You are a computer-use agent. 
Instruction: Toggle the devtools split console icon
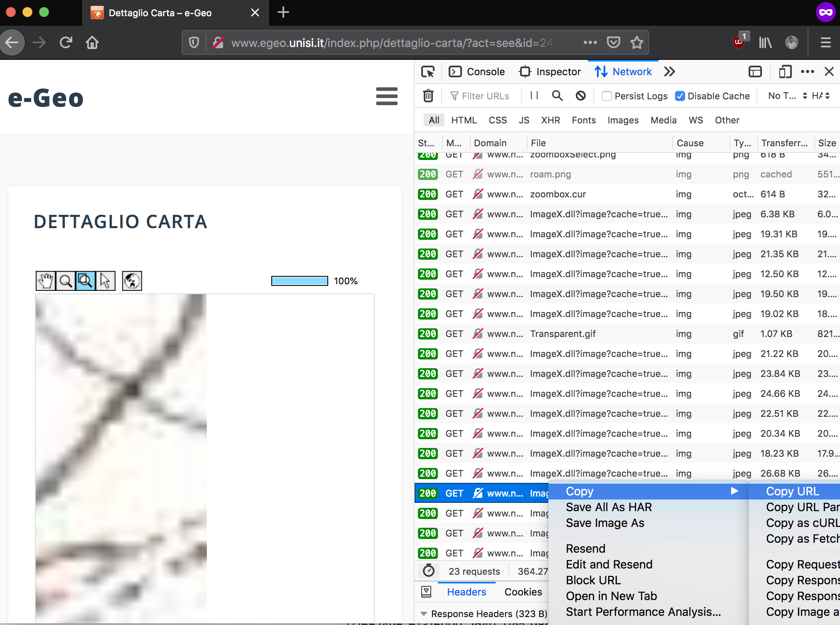tap(755, 72)
